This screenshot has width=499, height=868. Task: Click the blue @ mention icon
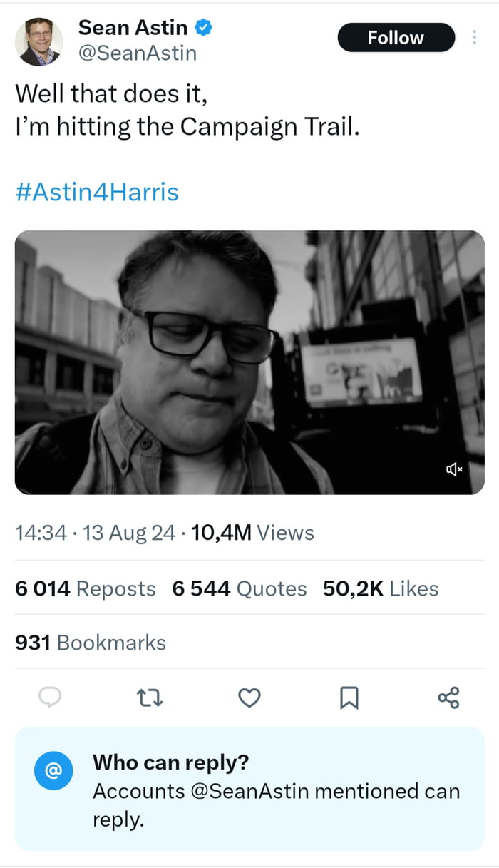coord(53,771)
